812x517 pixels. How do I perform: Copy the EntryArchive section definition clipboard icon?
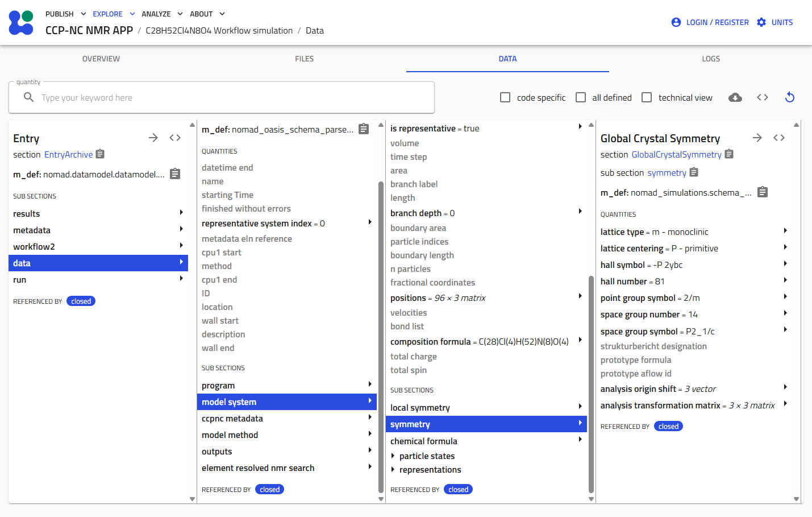pyautogui.click(x=101, y=154)
